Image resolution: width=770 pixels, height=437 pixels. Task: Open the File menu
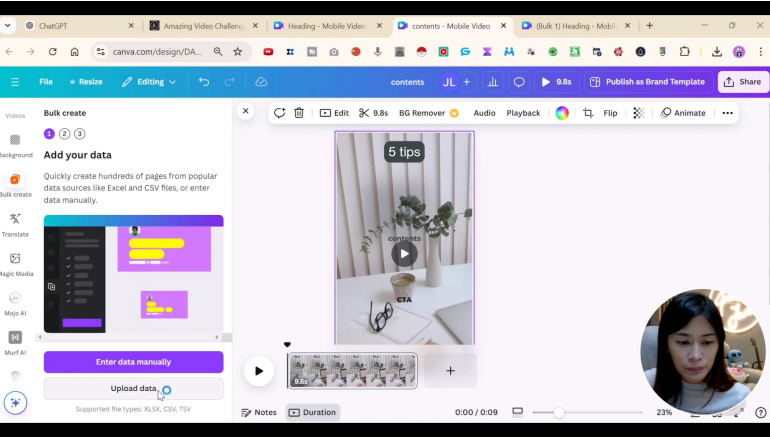[x=46, y=82]
